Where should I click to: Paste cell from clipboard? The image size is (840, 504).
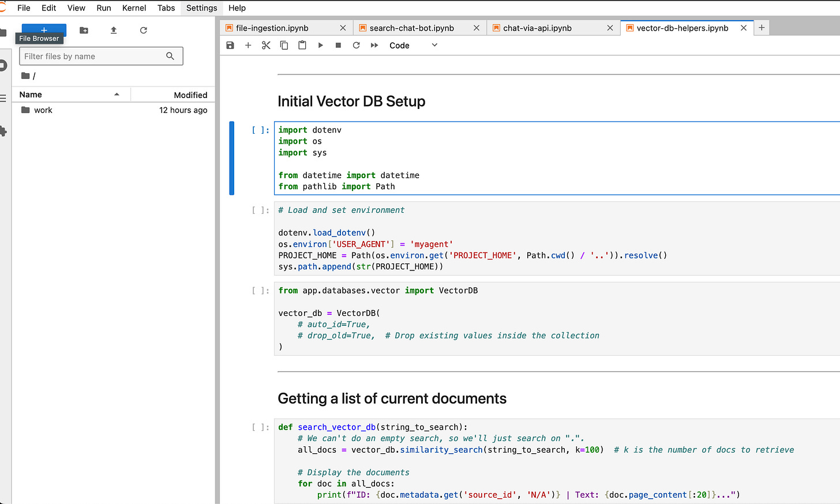click(302, 46)
